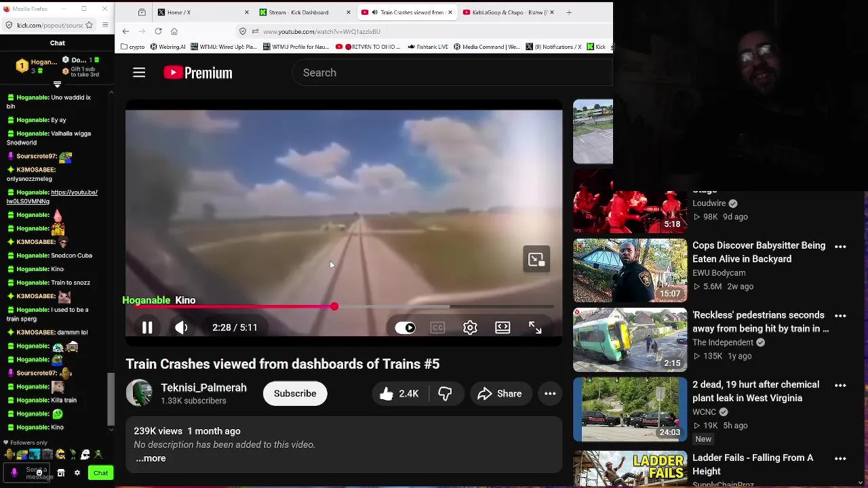Click shield icon in the chat popout address bar
Image resolution: width=868 pixels, height=488 pixels.
coord(9,25)
